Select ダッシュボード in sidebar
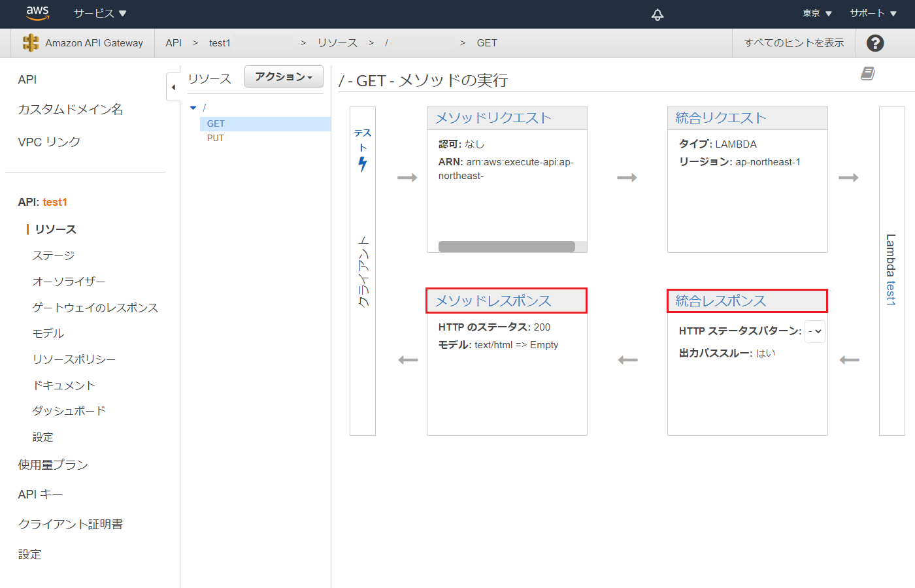The width and height of the screenshot is (915, 588). [x=69, y=411]
